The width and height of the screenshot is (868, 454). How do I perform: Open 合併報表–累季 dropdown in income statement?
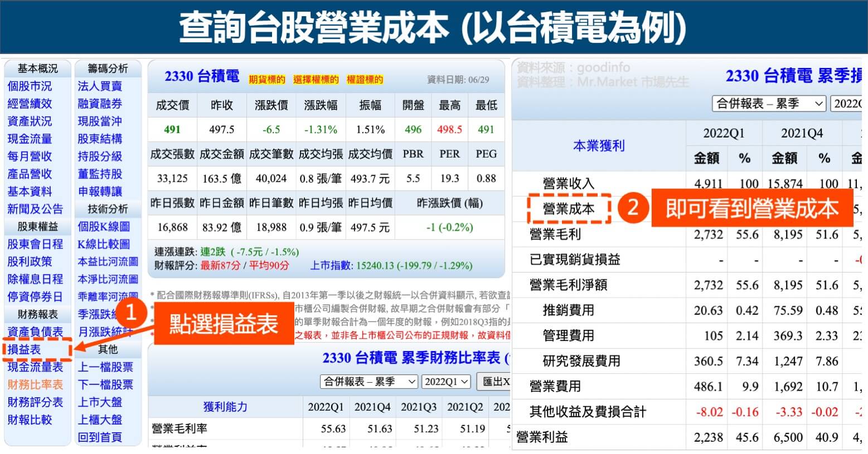769,104
